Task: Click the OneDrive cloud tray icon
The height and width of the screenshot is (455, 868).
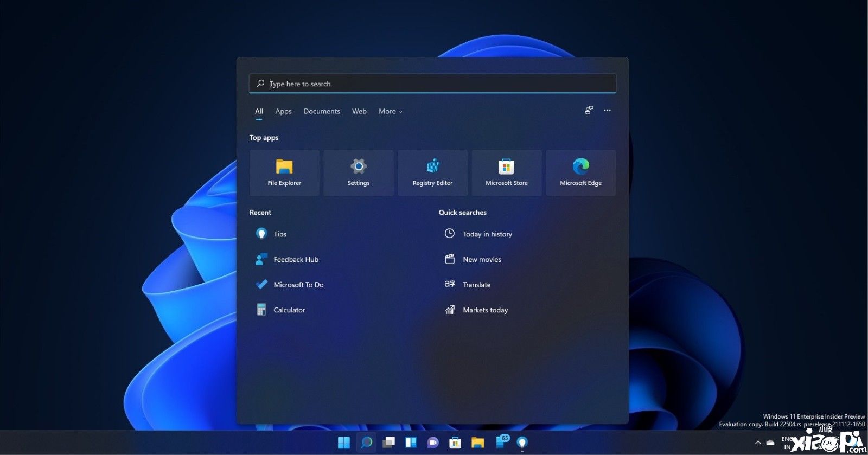Action: click(x=770, y=443)
